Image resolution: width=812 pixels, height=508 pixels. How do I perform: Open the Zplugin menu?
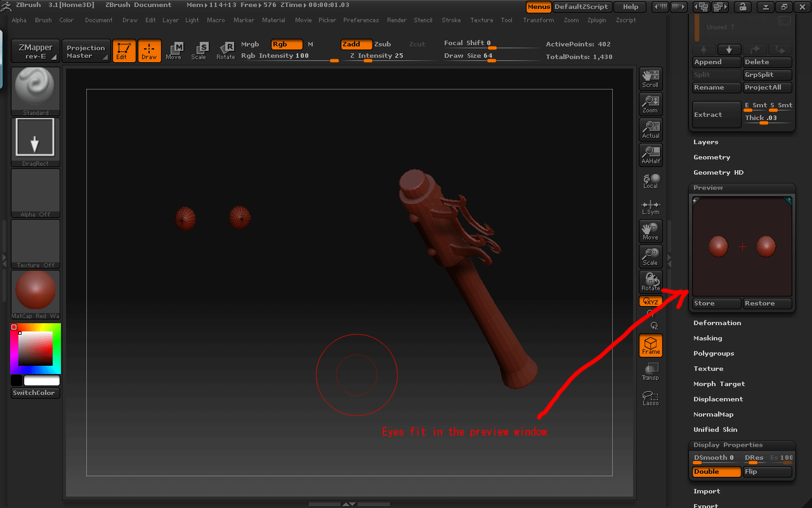pos(596,20)
